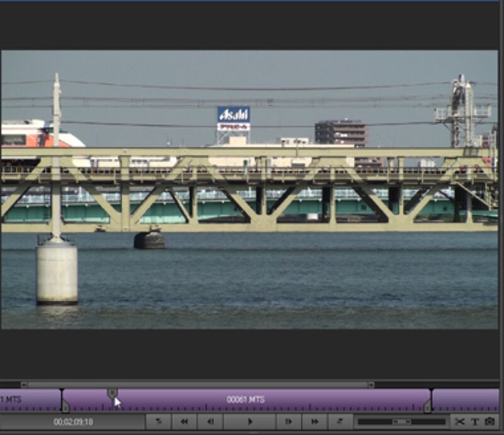Image resolution: width=504 pixels, height=435 pixels.
Task: Click the 00:02:09:18 timecode field
Action: (73, 422)
